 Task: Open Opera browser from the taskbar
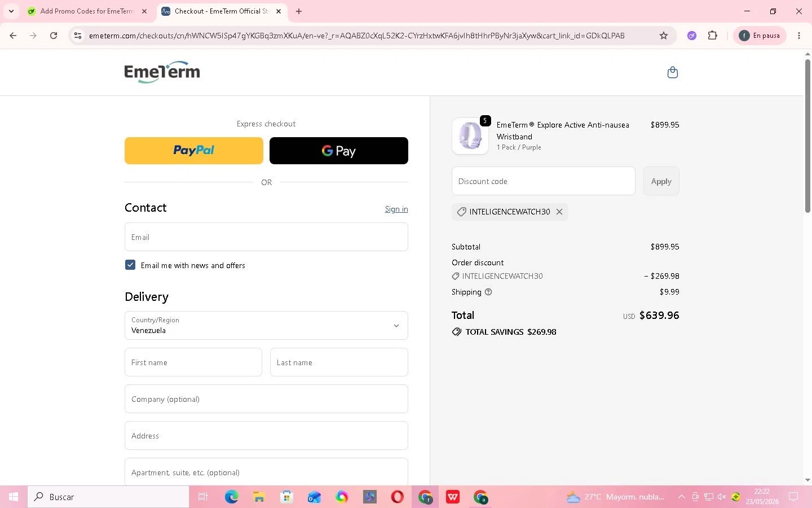pos(398,497)
